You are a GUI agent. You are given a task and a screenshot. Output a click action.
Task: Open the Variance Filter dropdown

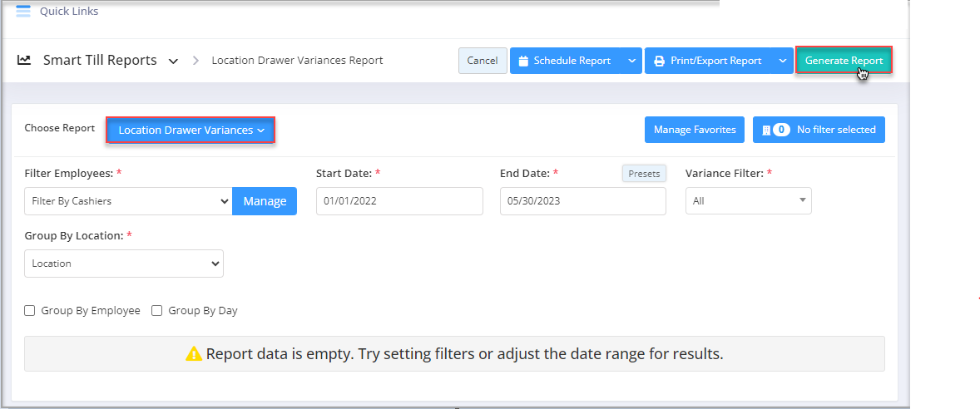(748, 201)
